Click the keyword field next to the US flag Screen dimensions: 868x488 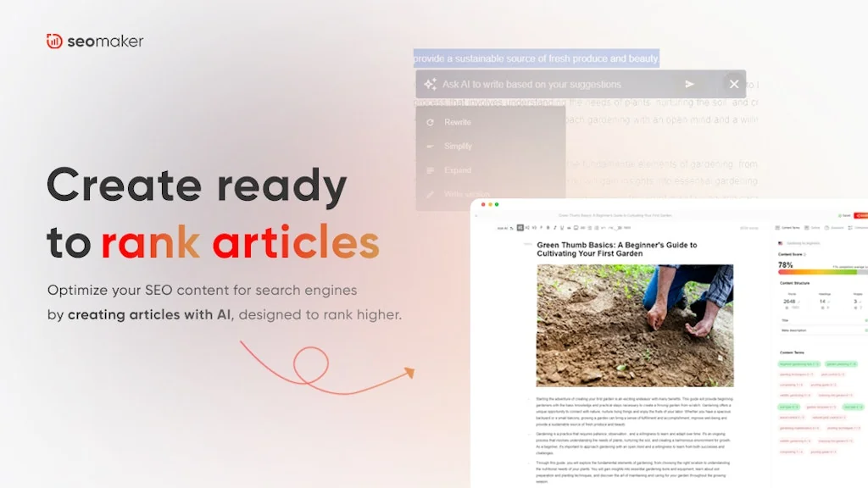(803, 243)
